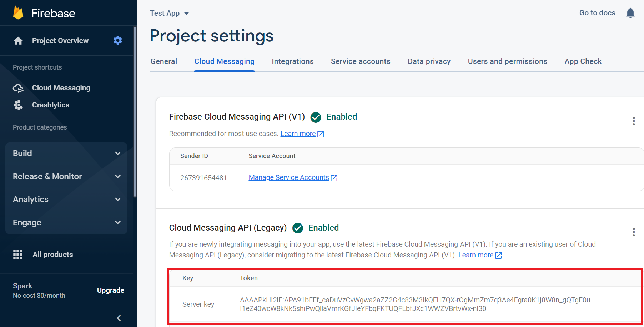Open project settings gear icon
Screen dimensions: 644x327
click(117, 40)
